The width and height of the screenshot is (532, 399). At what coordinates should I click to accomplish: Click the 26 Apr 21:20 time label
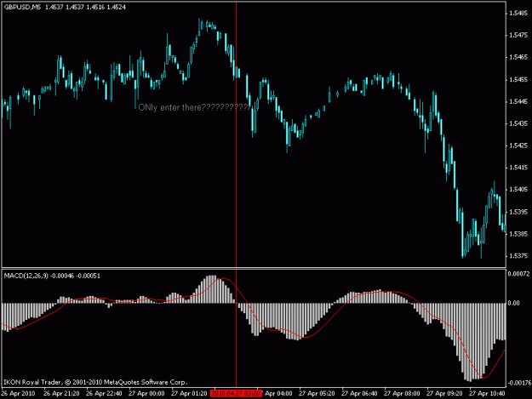point(61,394)
